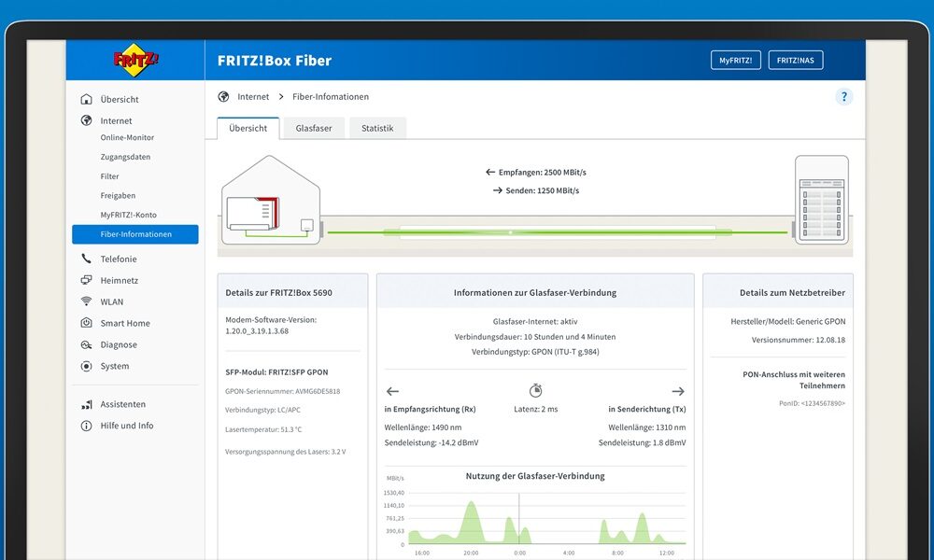Click the Telefonie phone icon
Screen dimensions: 934x560
coord(87,259)
